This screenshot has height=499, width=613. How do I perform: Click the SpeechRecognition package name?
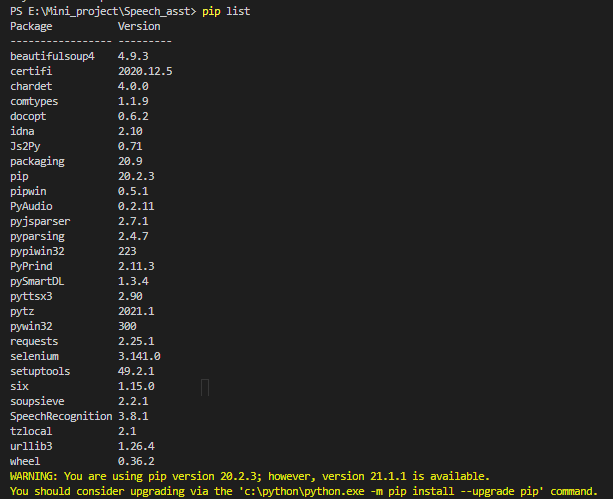(x=61, y=416)
